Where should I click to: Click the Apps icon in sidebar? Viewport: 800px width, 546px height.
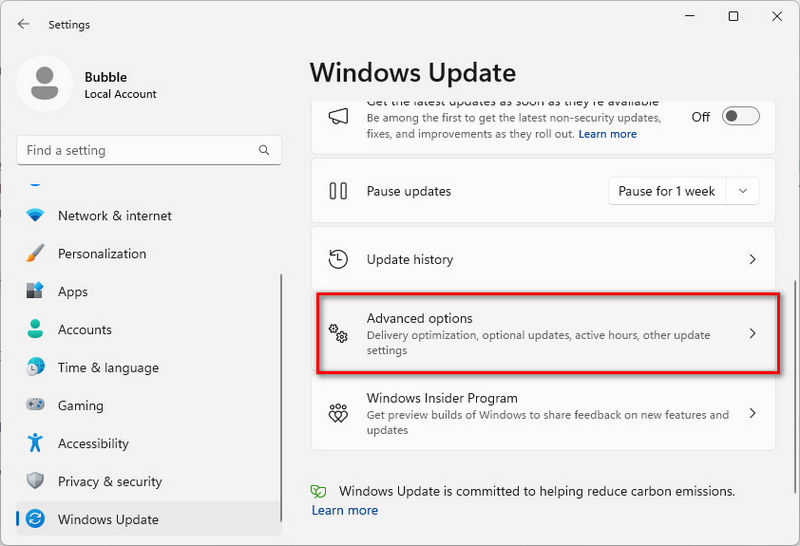point(35,291)
